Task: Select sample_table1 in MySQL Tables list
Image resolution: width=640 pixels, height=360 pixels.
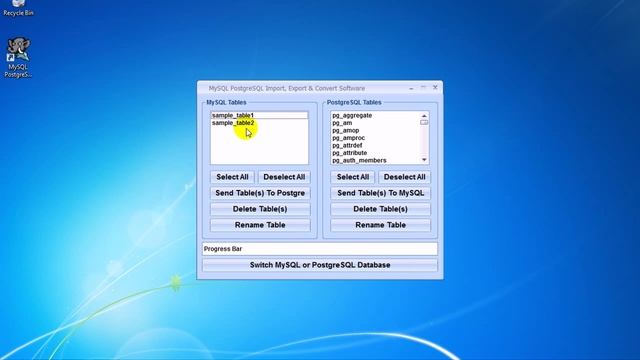Action: click(259, 115)
